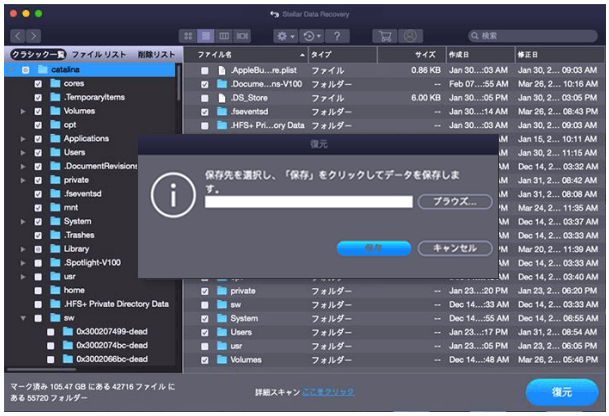The height and width of the screenshot is (416, 609).
Task: Expand the .Spotlight-V100 tree node
Action: tap(23, 263)
